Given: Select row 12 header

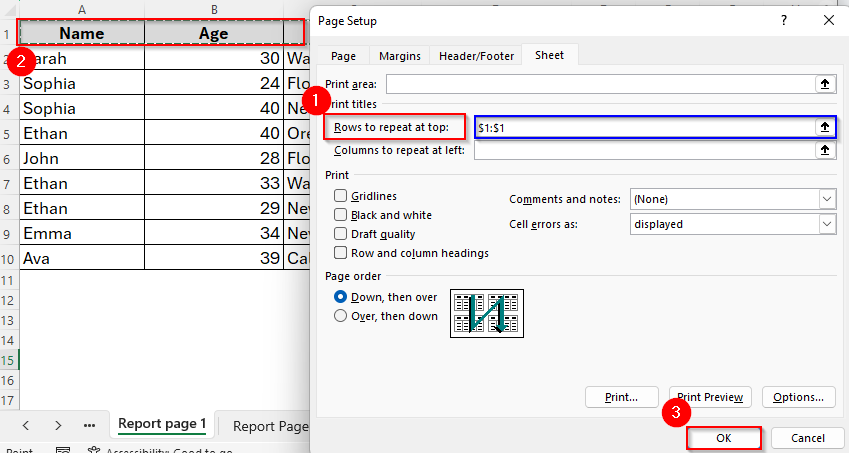Looking at the screenshot, I should tap(9, 300).
